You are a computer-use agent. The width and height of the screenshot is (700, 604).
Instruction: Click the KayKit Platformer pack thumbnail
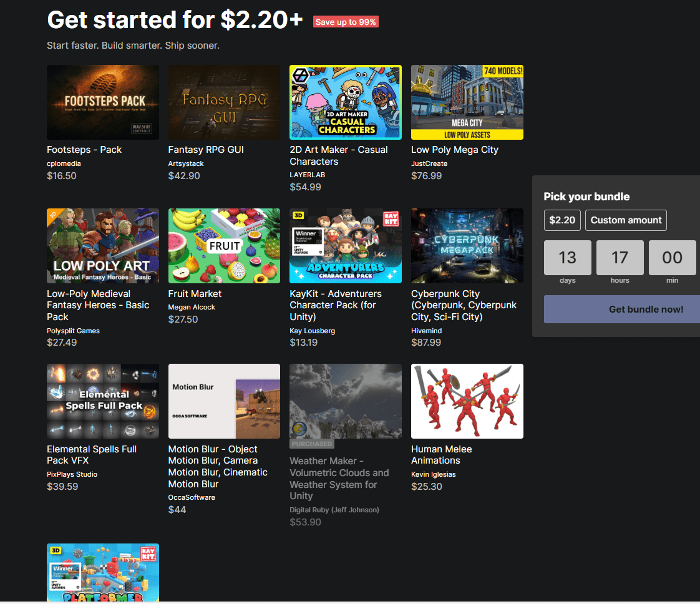click(x=103, y=572)
